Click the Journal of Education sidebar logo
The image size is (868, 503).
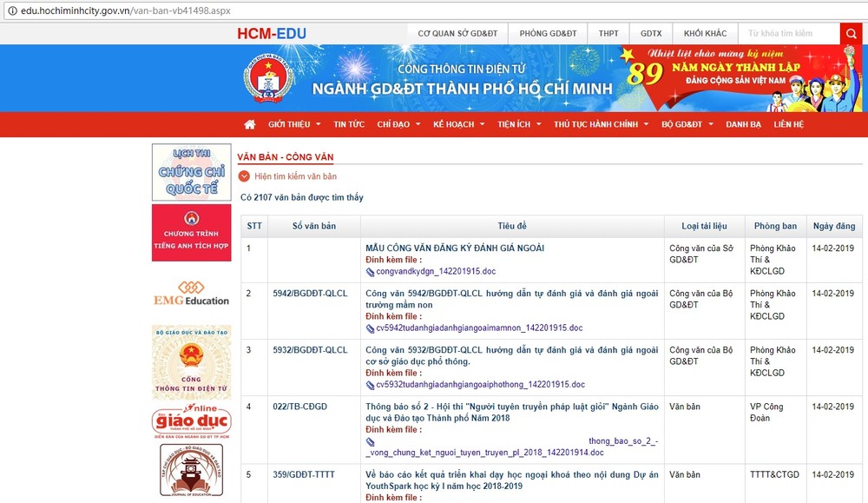pyautogui.click(x=191, y=472)
